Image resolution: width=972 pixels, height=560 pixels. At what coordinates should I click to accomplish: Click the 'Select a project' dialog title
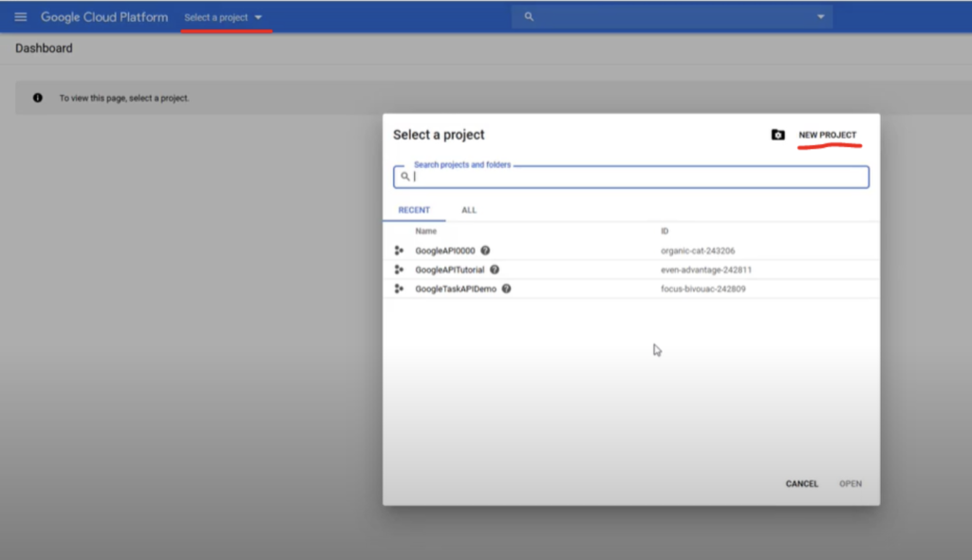439,135
